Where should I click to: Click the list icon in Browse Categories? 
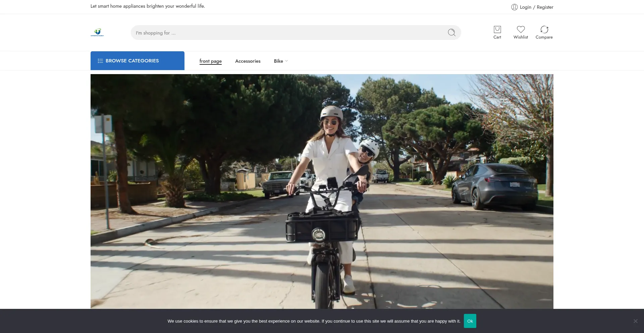click(x=100, y=61)
